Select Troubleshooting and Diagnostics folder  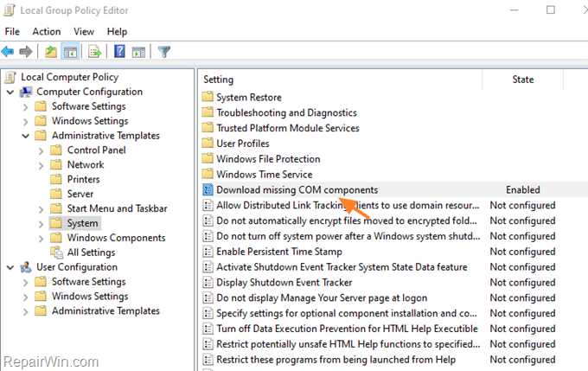(286, 112)
